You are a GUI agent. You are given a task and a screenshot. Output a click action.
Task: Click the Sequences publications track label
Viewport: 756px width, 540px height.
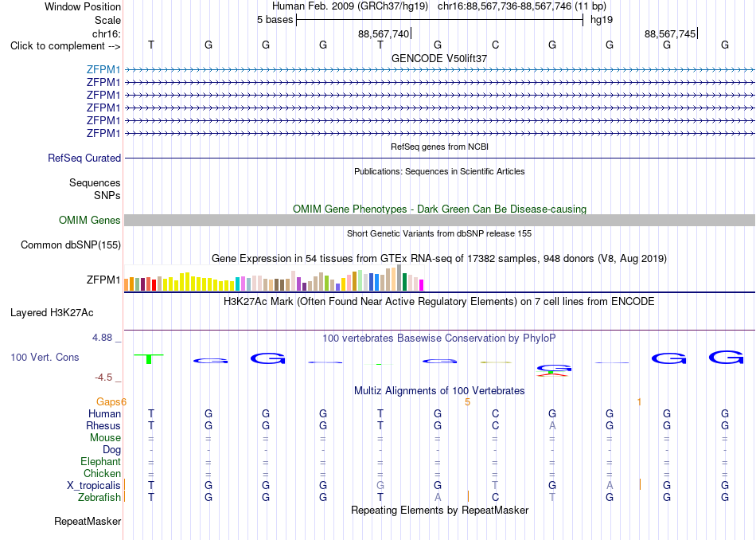(x=95, y=183)
